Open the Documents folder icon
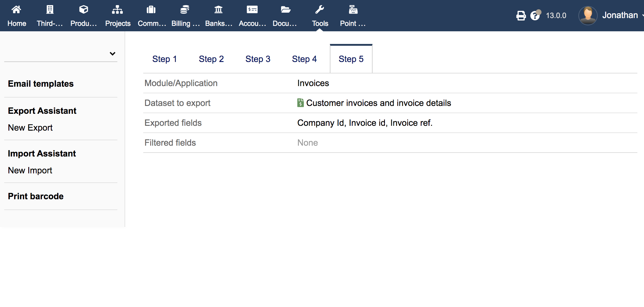 point(286,10)
